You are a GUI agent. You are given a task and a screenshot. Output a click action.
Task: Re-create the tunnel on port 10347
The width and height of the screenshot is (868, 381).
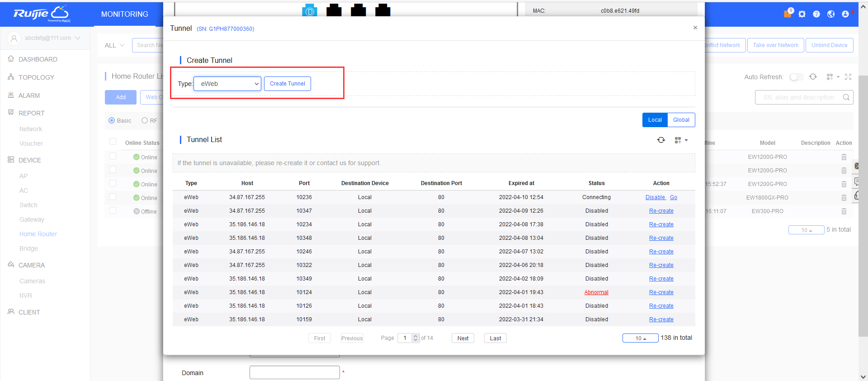661,211
